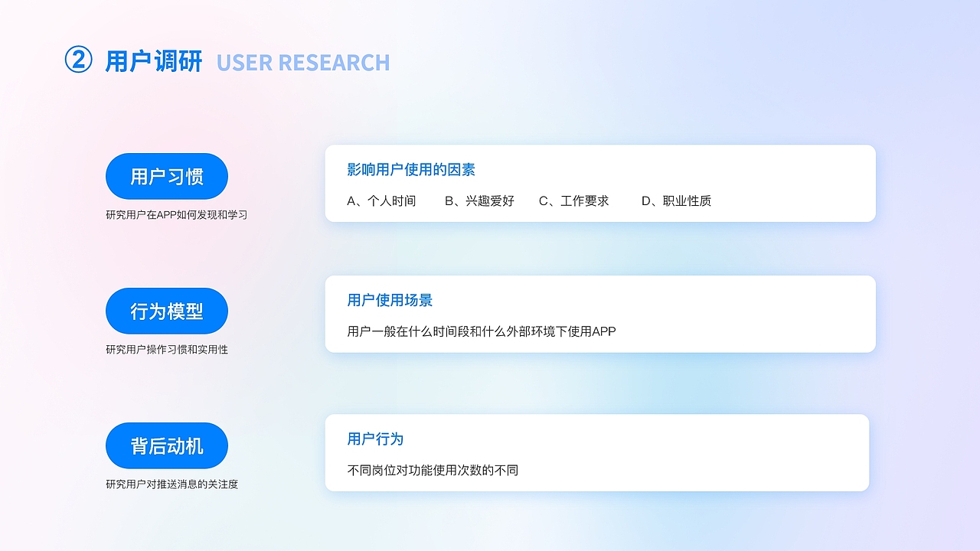
Task: Open the 影响用户使用的因素 card header
Action: pyautogui.click(x=410, y=169)
